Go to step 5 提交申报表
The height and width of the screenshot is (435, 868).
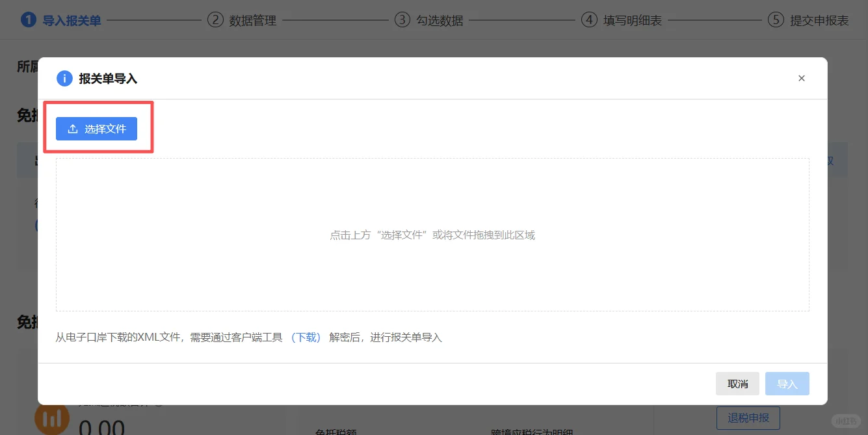pyautogui.click(x=808, y=20)
